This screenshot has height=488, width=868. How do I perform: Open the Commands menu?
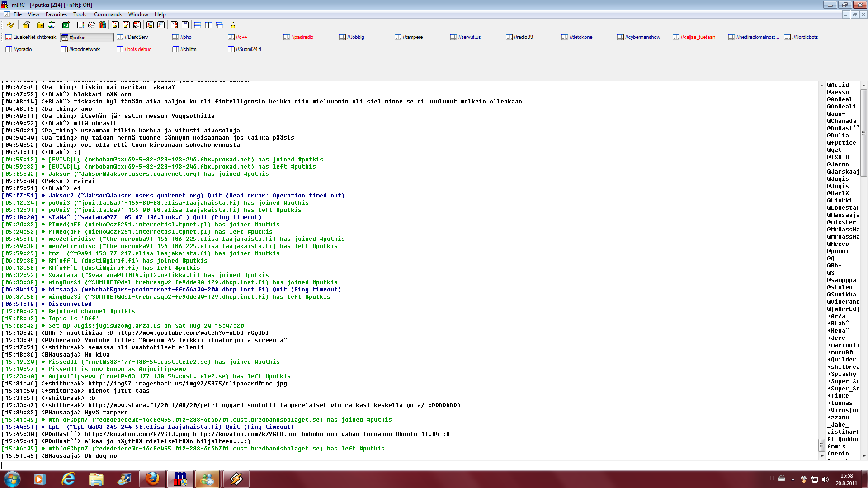pos(108,14)
